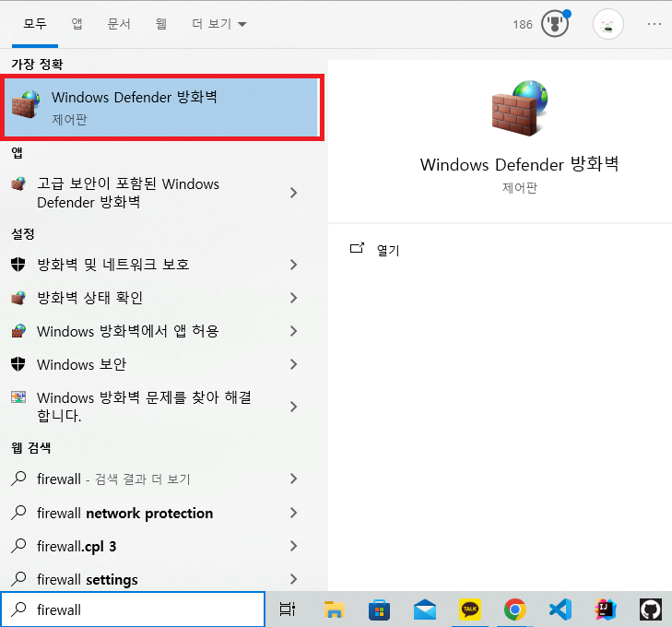Open the three-dot options menu
The image size is (672, 627).
654,24
